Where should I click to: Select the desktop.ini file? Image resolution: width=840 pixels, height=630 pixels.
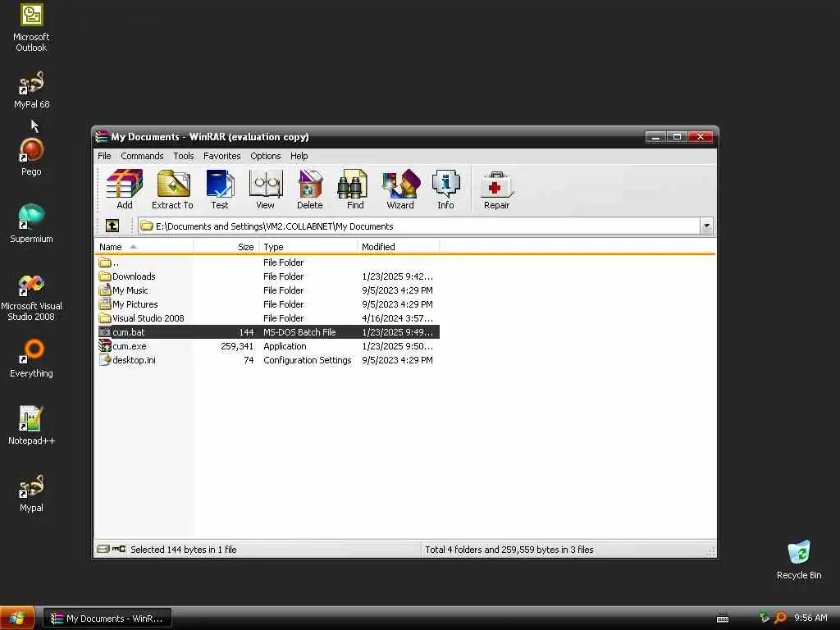click(268, 360)
